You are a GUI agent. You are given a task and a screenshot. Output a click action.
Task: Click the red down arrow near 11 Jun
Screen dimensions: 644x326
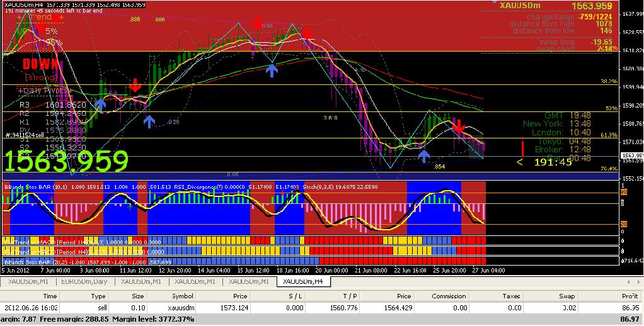135,86
